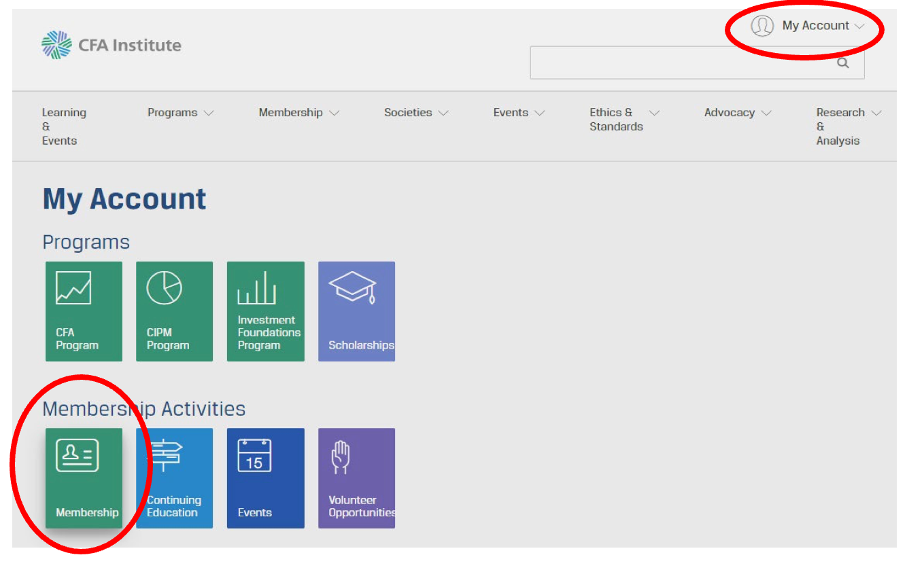This screenshot has width=924, height=570.
Task: Open Learning & Events nav item
Action: pos(64,126)
